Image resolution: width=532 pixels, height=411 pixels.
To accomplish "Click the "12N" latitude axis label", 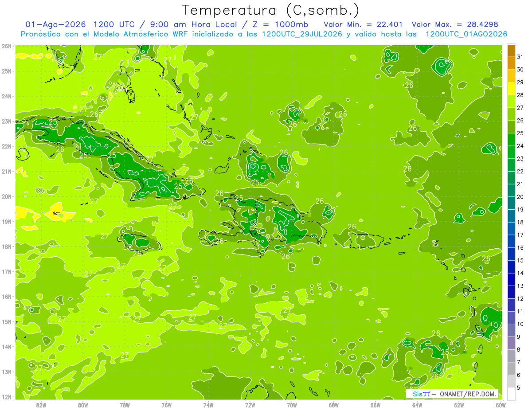I will coord(6,397).
